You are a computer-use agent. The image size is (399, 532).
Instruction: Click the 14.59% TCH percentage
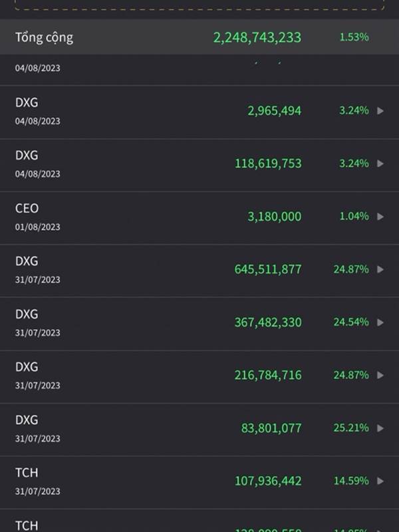351,481
